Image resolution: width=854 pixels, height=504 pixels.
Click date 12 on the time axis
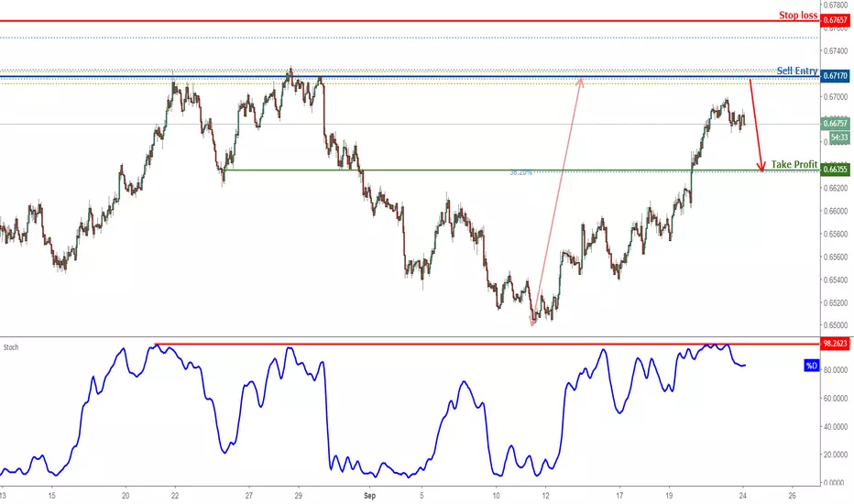pyautogui.click(x=545, y=496)
